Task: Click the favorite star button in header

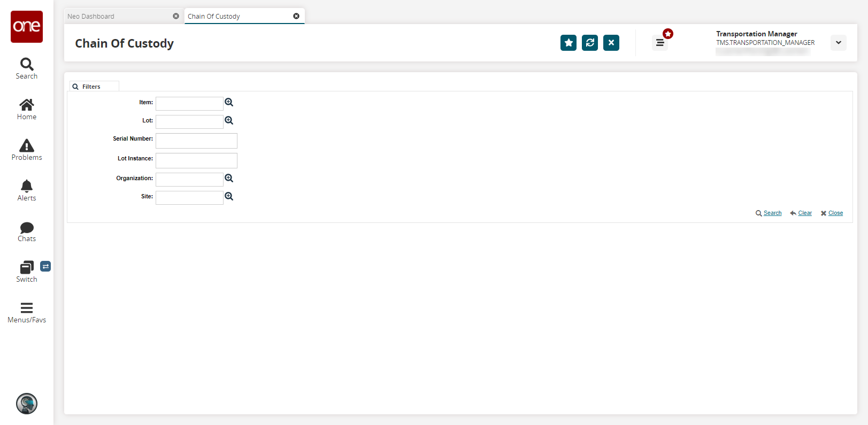Action: (568, 43)
